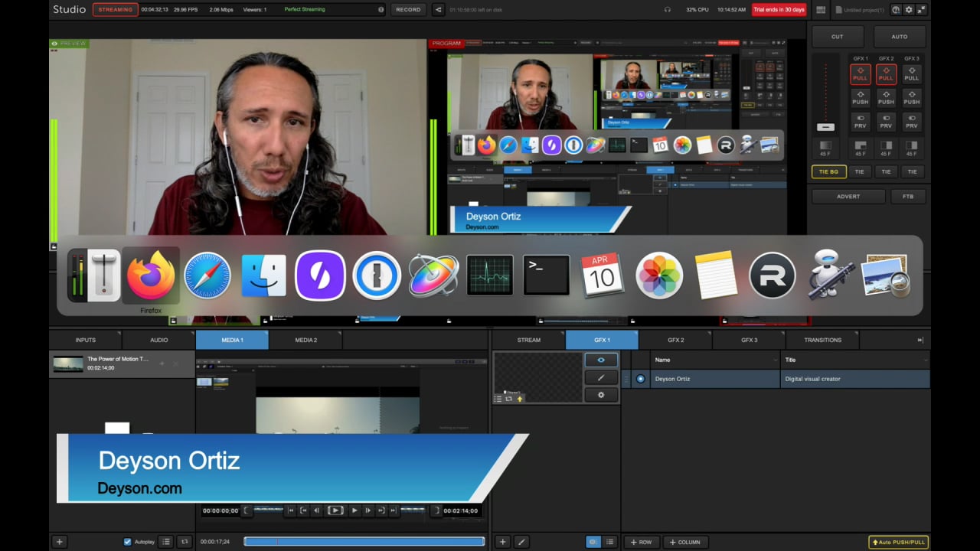980x551 pixels.
Task: Add a new GFX 1 item with plus
Action: click(502, 542)
